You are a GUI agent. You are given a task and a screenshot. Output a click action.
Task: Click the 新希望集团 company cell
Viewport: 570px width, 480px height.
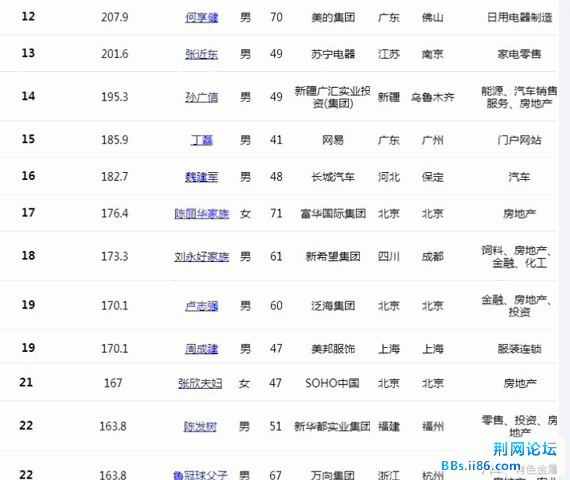[333, 257]
